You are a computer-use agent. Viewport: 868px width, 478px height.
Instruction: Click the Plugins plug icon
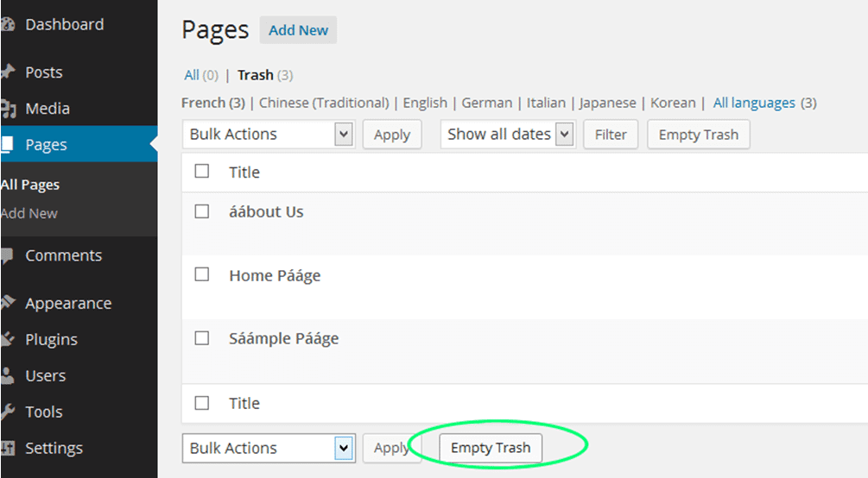[7, 339]
